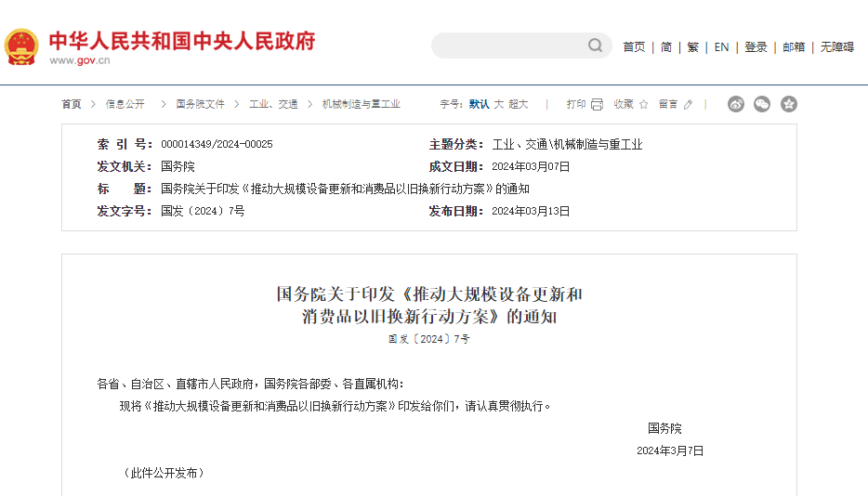Click the printer icon
The width and height of the screenshot is (868, 496).
point(597,104)
